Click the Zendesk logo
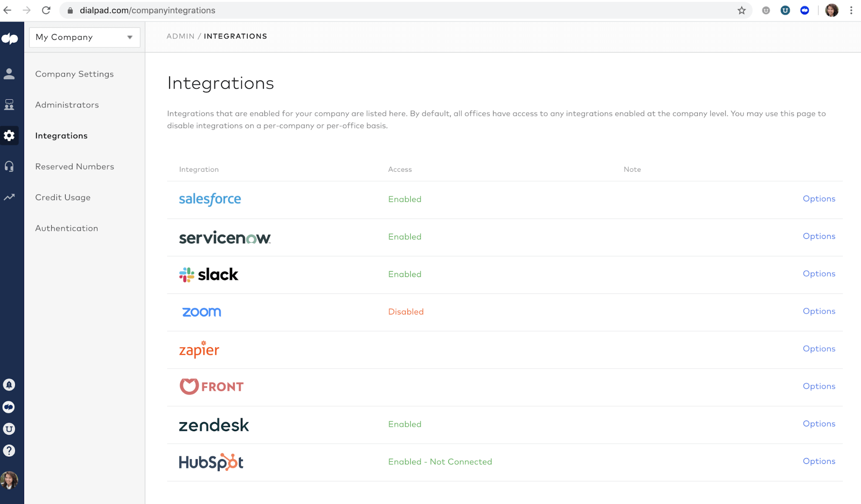Image resolution: width=861 pixels, height=504 pixels. [x=214, y=425]
